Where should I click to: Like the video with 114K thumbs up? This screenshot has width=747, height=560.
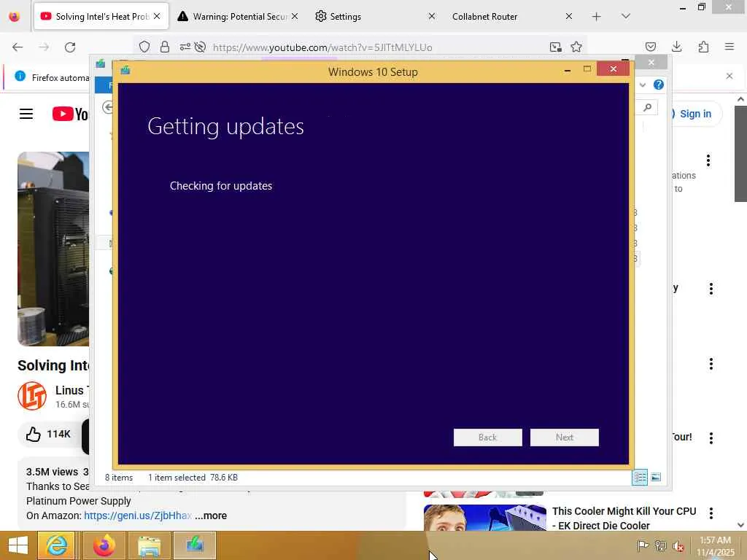pos(47,434)
